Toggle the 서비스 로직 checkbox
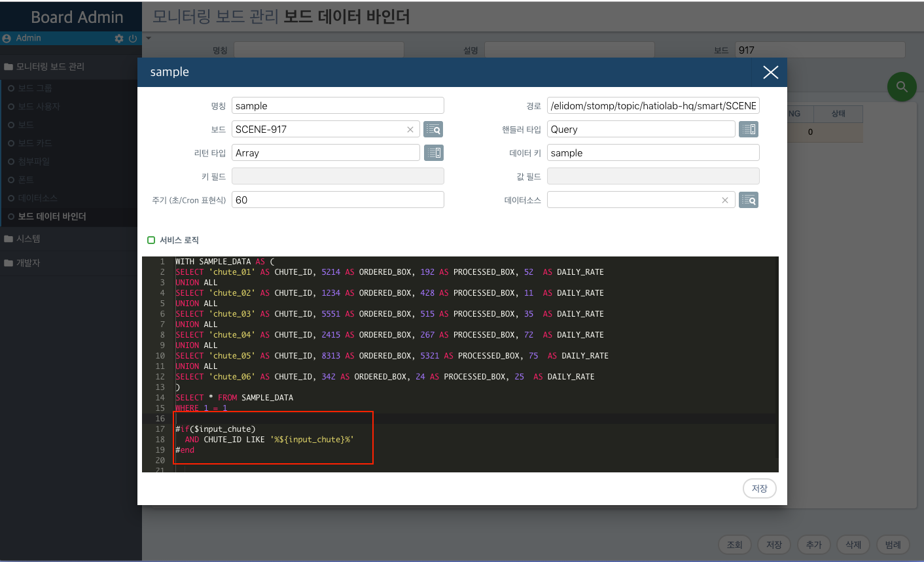Image resolution: width=924 pixels, height=562 pixels. [151, 240]
